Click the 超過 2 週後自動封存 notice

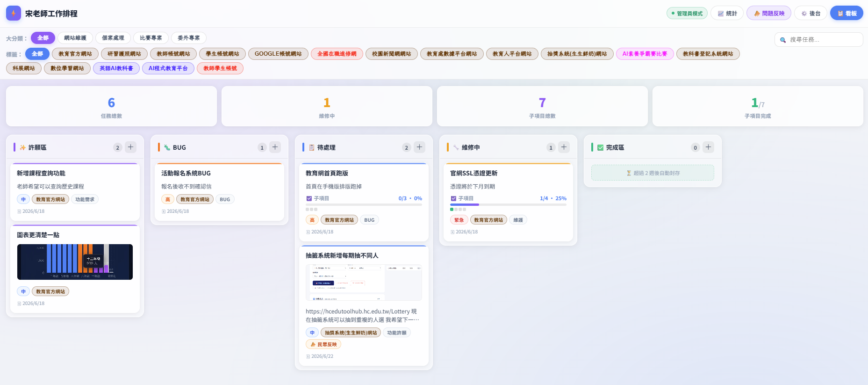pos(653,173)
